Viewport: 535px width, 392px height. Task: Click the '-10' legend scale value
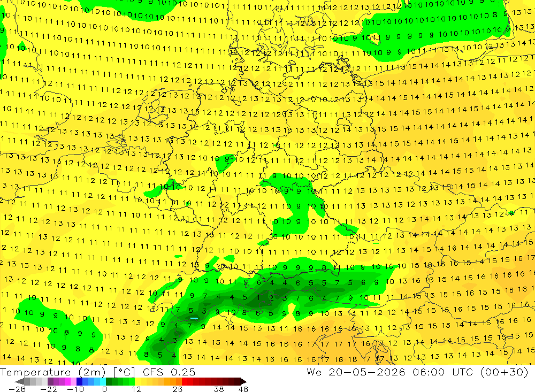coord(75,389)
